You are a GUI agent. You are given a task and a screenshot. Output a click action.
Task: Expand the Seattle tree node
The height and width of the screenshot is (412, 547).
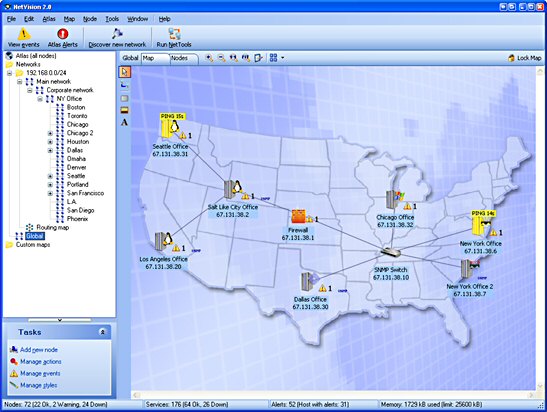click(x=50, y=176)
